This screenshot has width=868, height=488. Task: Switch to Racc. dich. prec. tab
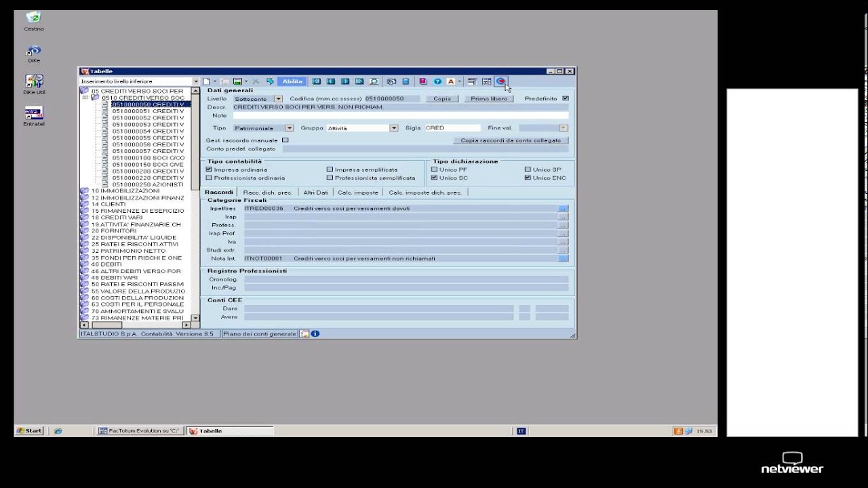(x=268, y=192)
